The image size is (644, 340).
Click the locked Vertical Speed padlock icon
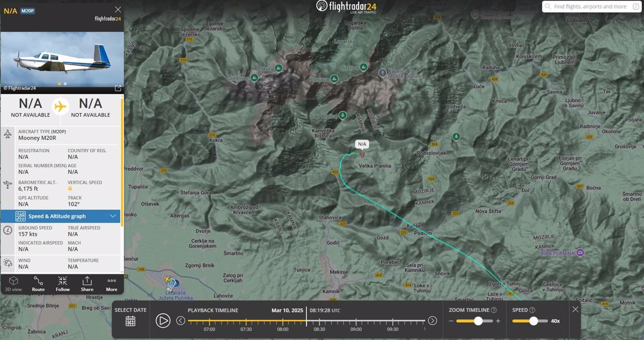70,188
